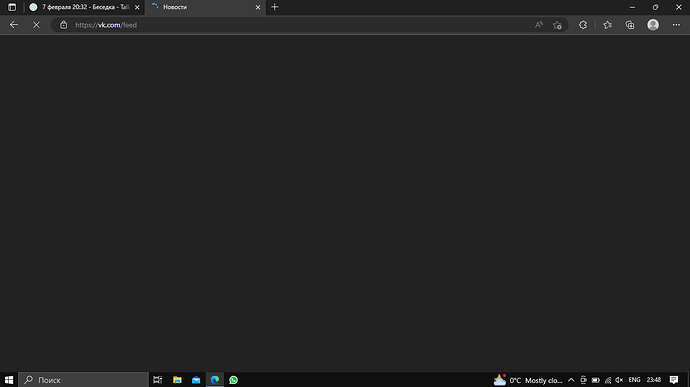
Task: Open the Mail app on taskbar
Action: (196, 380)
